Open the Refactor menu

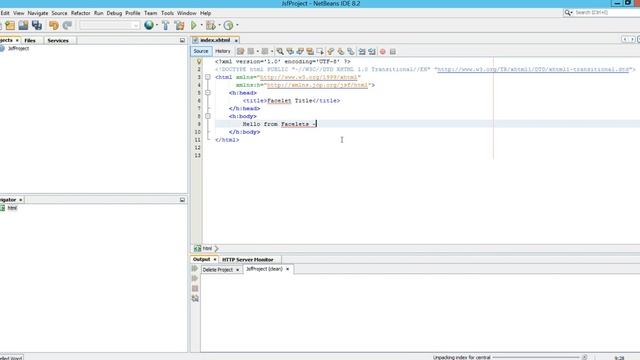80,13
